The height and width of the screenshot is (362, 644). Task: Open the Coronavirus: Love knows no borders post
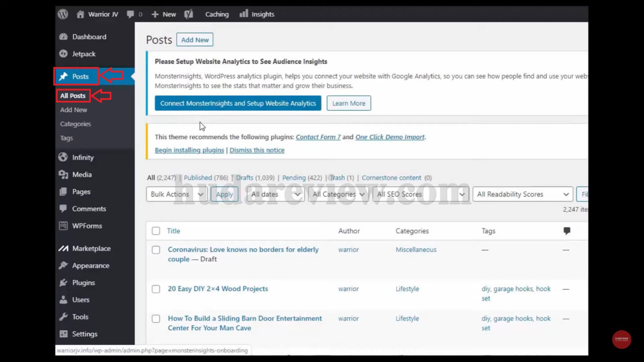pyautogui.click(x=243, y=254)
